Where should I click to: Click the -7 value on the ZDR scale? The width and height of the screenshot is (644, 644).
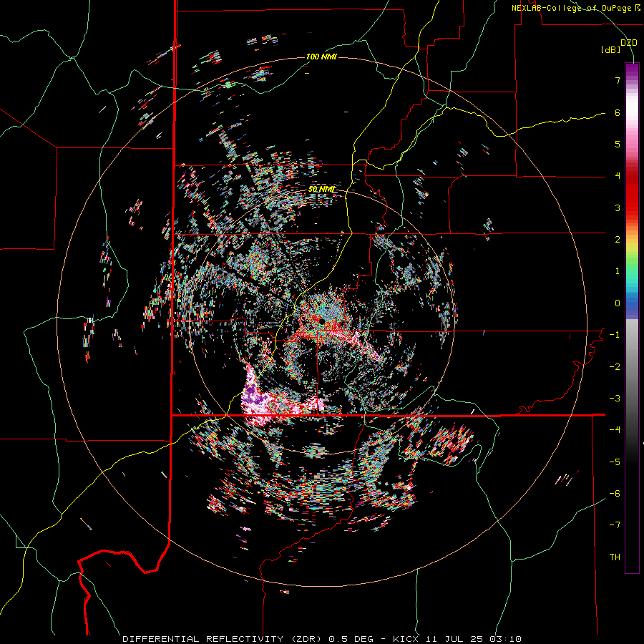coord(615,525)
